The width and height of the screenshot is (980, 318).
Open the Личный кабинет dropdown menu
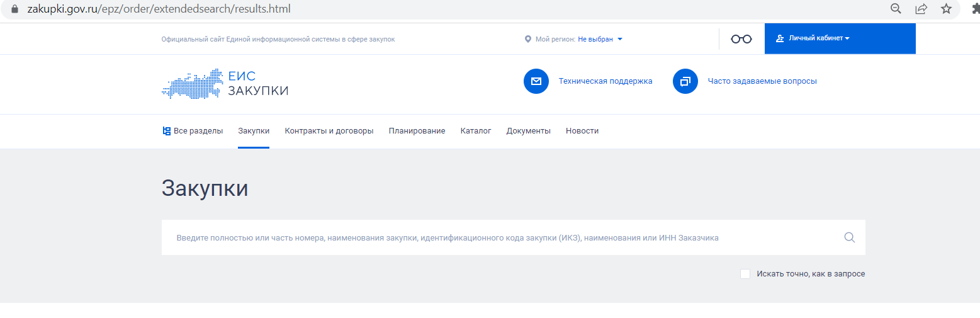point(840,38)
